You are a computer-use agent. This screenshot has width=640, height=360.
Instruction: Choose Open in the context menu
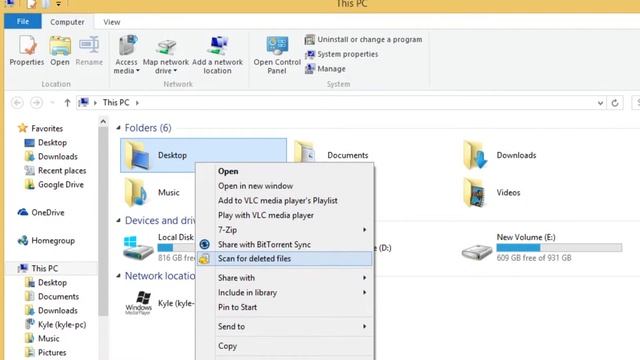pos(284,171)
